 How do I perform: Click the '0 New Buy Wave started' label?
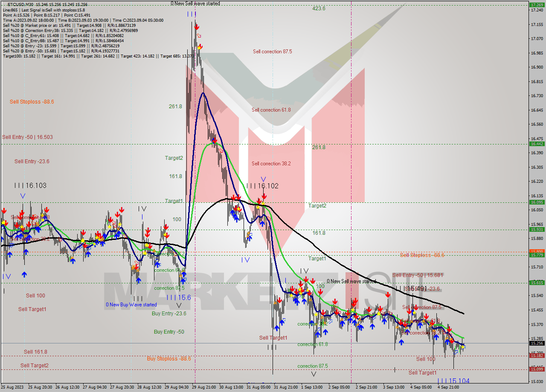[131, 305]
